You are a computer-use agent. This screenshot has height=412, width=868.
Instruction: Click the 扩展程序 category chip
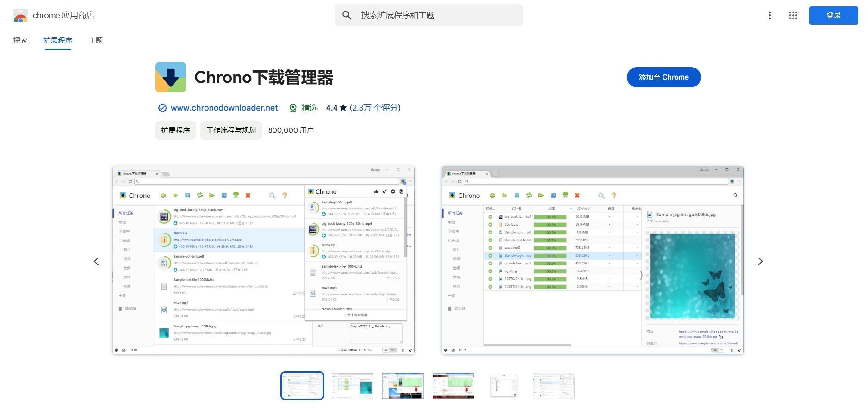[176, 130]
